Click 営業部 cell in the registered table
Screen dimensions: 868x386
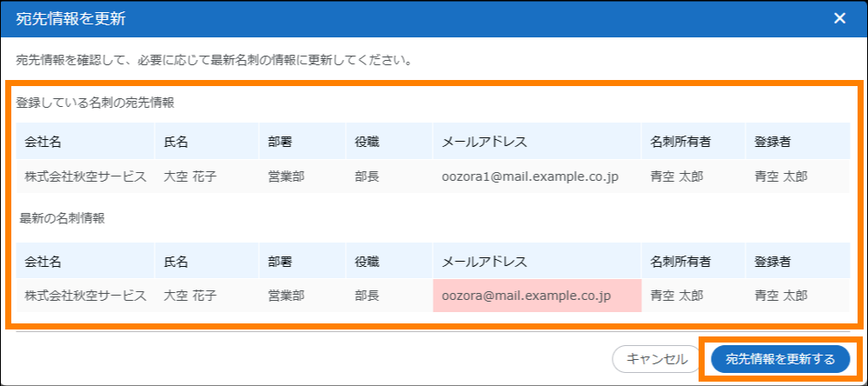286,176
